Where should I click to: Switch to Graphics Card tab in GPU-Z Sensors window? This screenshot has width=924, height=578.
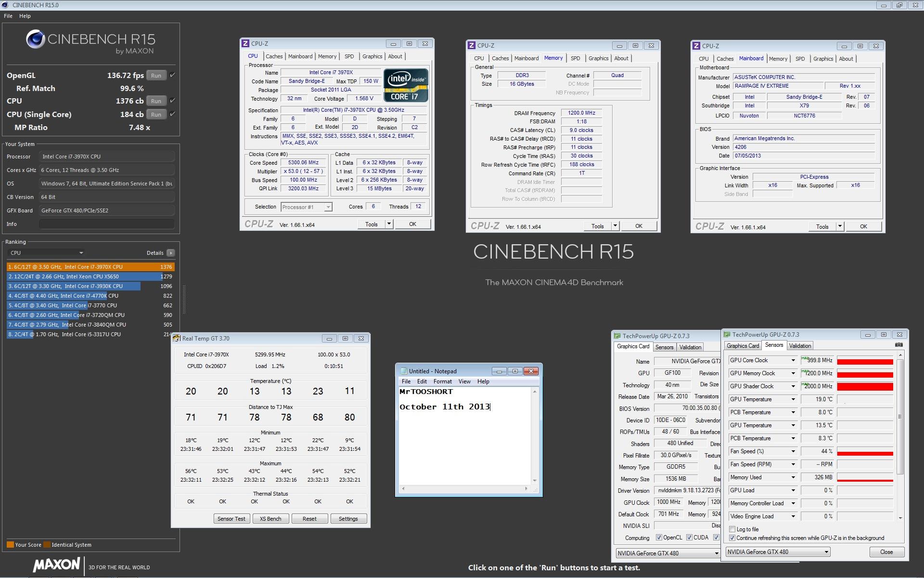(743, 346)
